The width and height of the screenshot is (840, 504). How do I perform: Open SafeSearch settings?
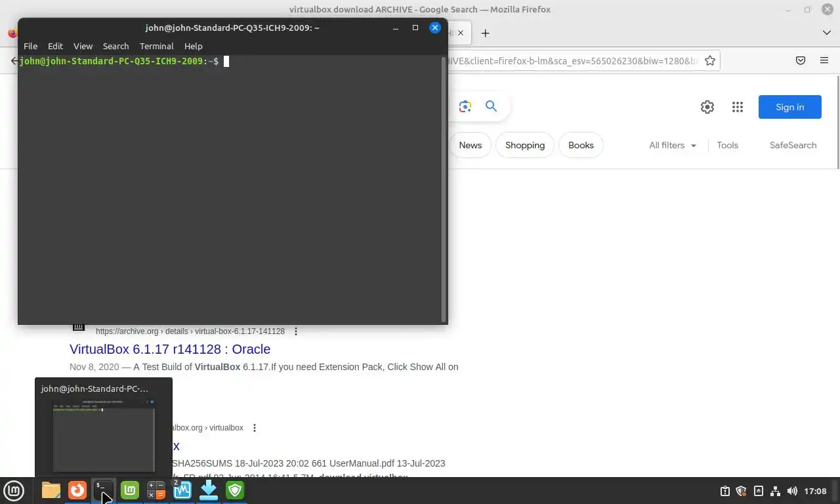coord(793,145)
